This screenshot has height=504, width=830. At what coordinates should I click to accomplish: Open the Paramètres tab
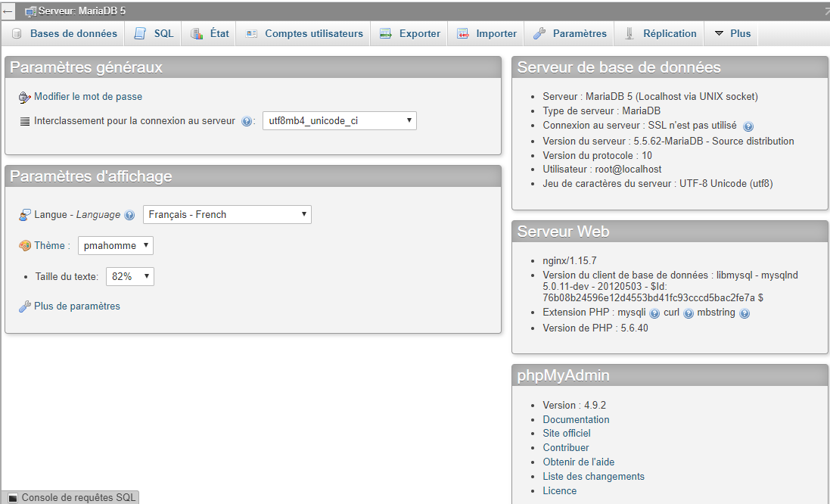[570, 33]
